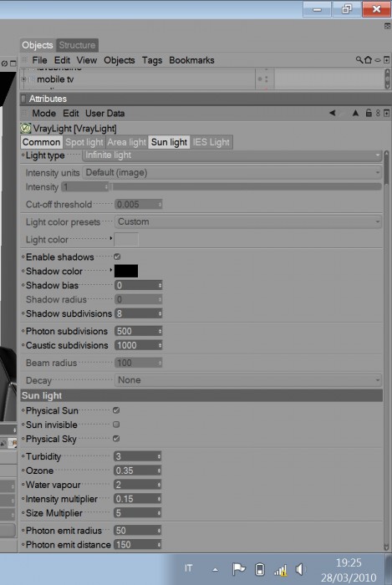The image size is (392, 585).
Task: Click the mobile tv object icon
Action: (32, 79)
